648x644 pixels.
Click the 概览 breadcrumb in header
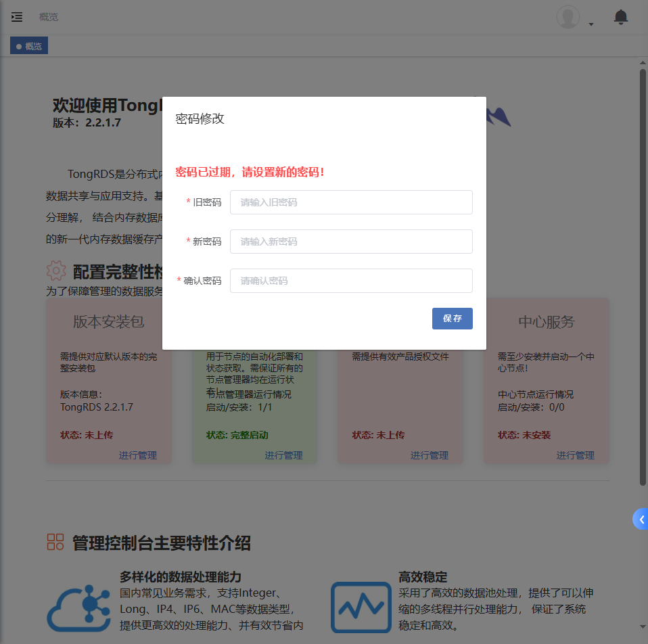(49, 17)
